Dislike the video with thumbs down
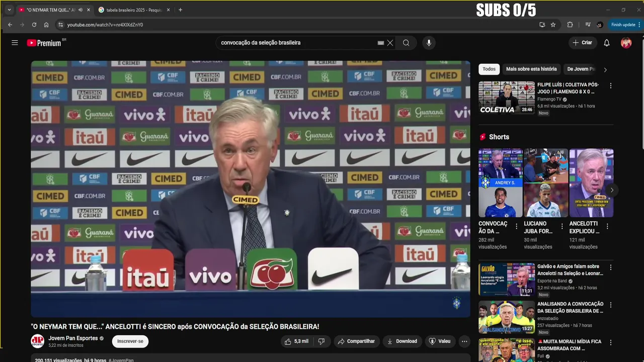 pos(321,341)
